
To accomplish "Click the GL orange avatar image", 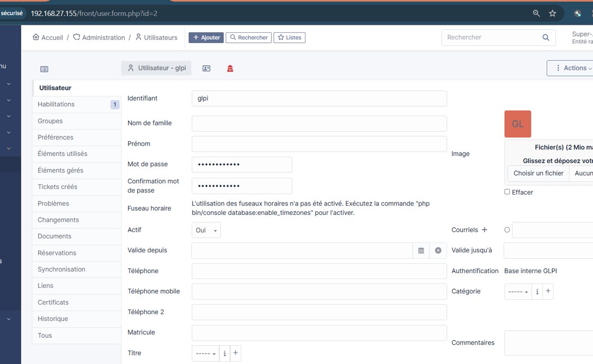I will pos(517,124).
